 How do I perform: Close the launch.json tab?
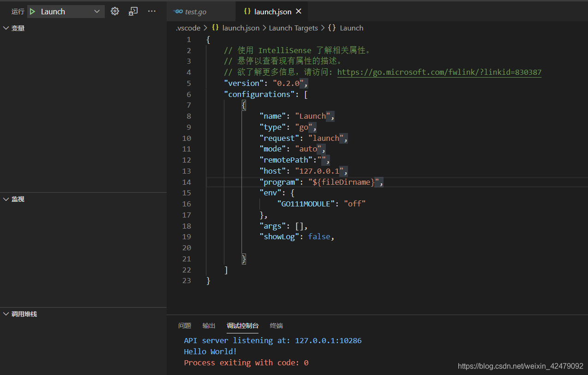click(299, 12)
